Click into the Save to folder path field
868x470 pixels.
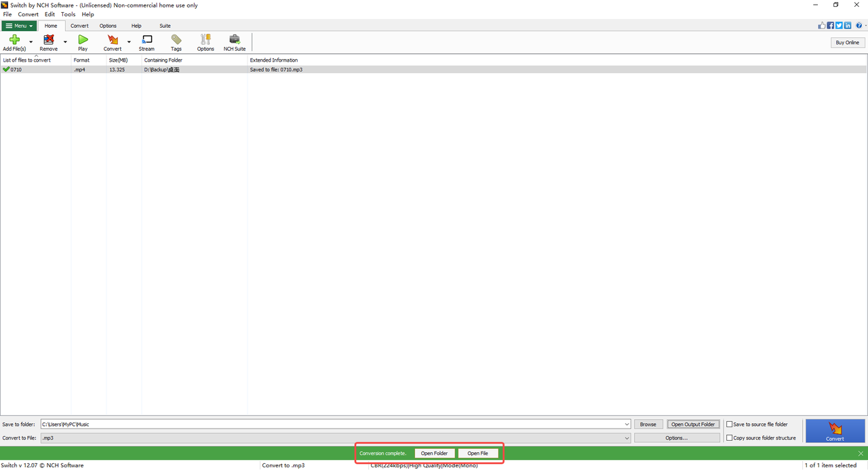tap(332, 425)
